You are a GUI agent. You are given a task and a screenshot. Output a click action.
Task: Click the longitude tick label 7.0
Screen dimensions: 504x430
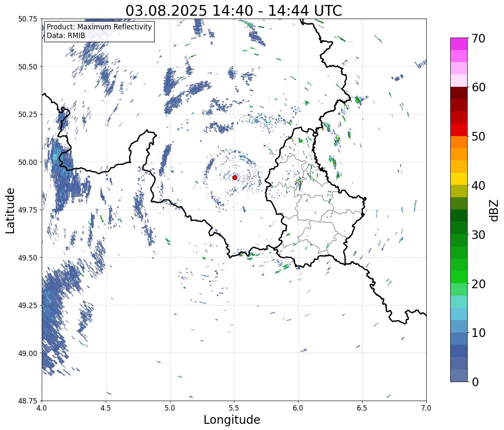(426, 408)
